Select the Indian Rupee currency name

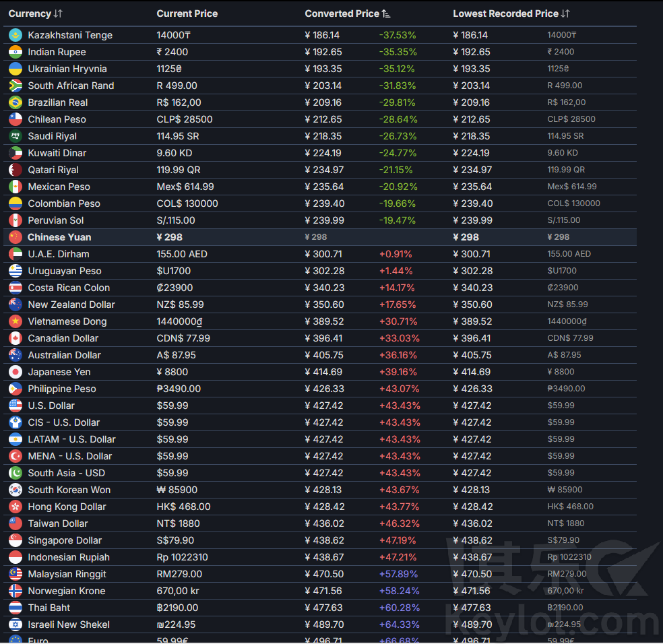click(x=57, y=52)
